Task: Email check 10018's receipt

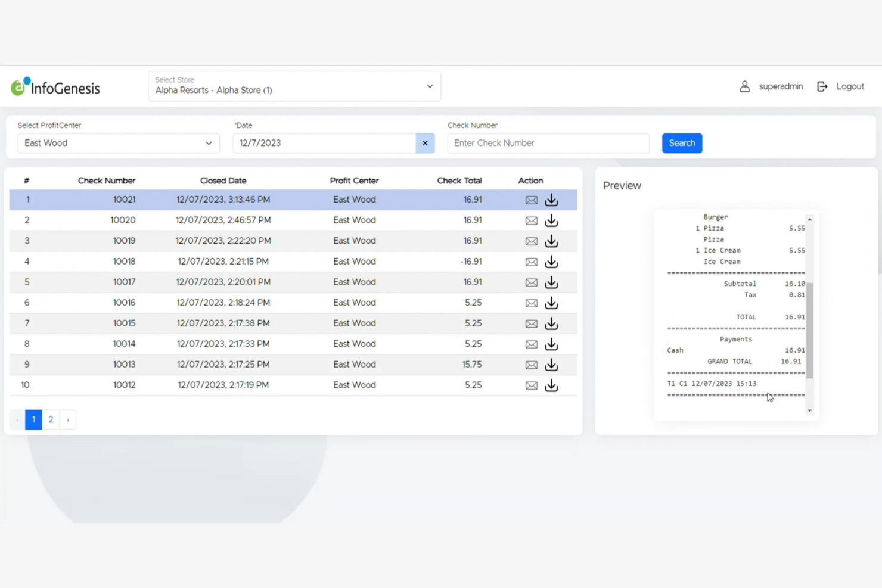Action: (x=531, y=262)
